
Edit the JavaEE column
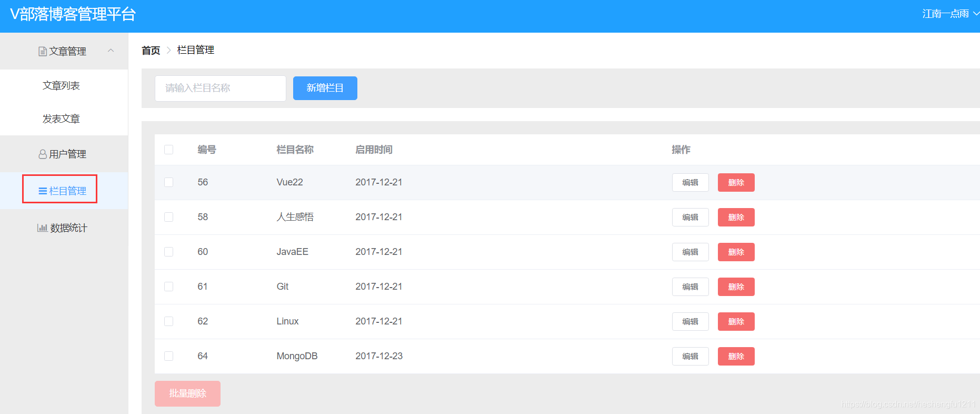[x=691, y=252]
